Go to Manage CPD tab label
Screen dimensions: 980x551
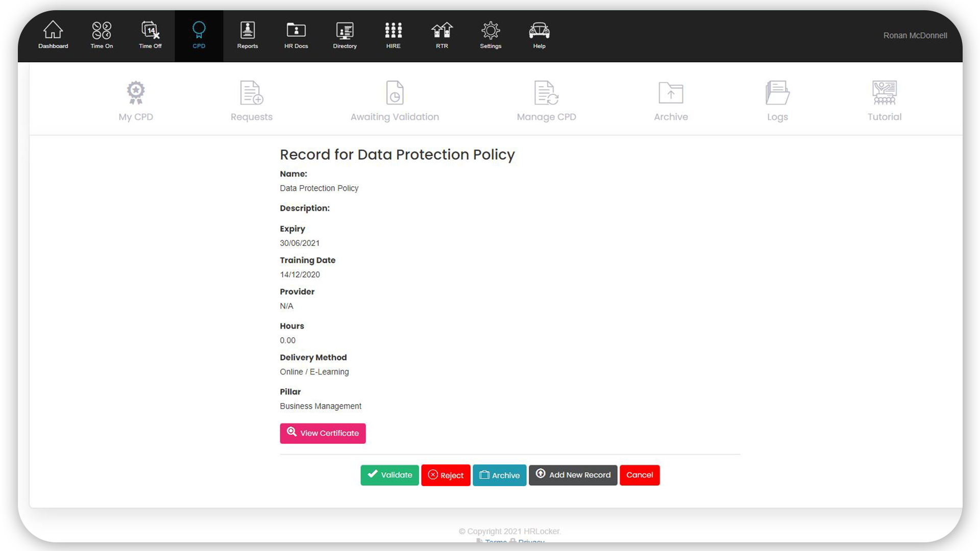(546, 117)
